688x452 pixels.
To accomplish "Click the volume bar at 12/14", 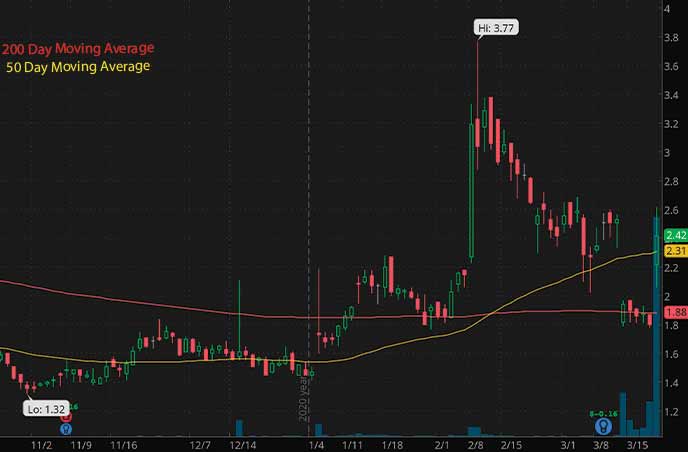I will [x=239, y=428].
